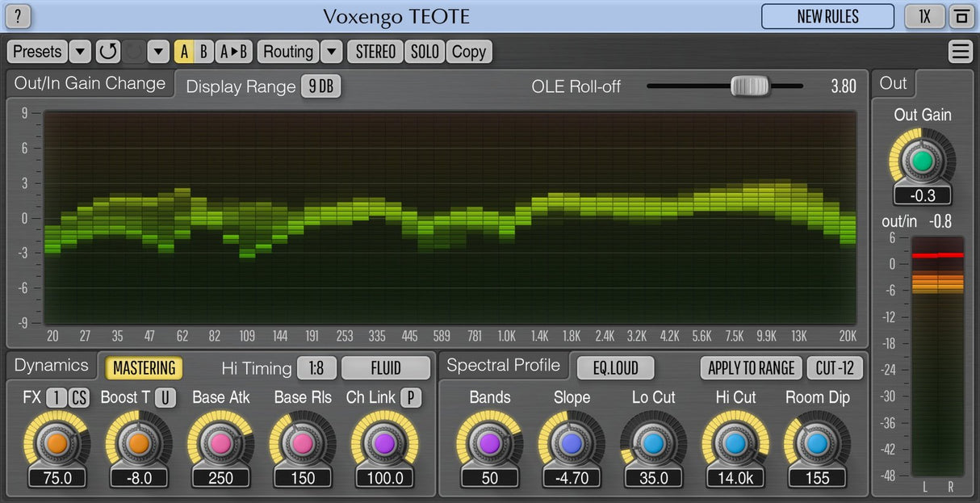Click the Out Gain knob
The width and height of the screenshot is (980, 503).
coord(922,161)
